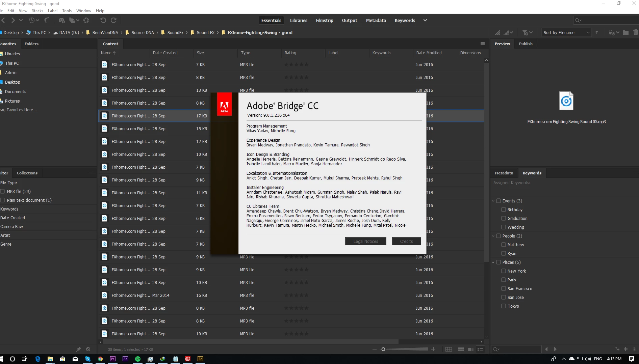Check MP3 file (29) filter
This screenshot has width=639, height=364.
(x=2, y=191)
